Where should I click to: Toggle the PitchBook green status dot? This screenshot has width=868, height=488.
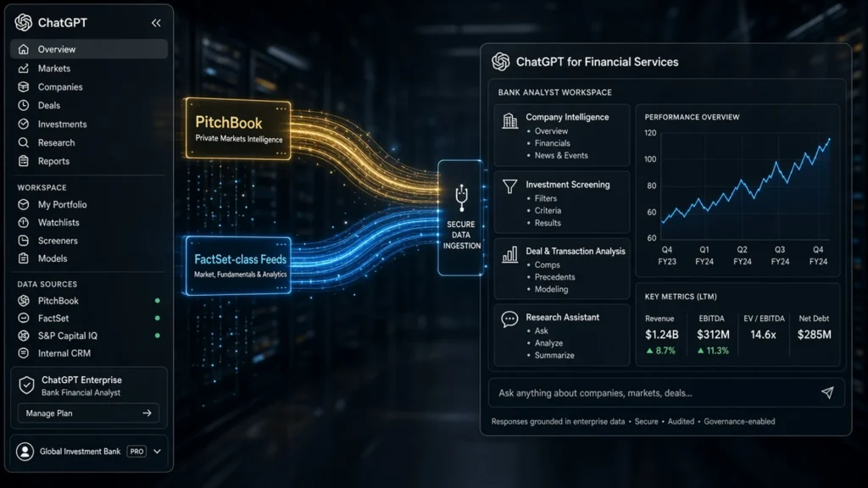(157, 301)
